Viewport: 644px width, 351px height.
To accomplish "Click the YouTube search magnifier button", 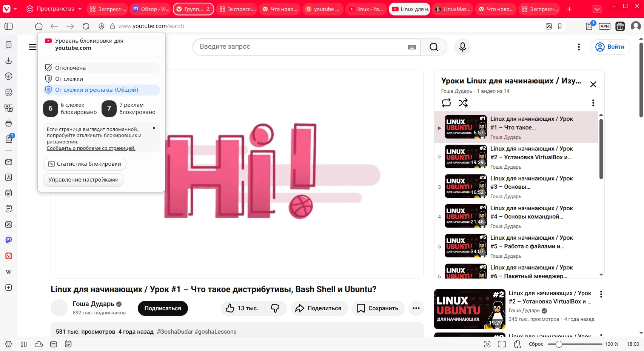I will (x=434, y=47).
